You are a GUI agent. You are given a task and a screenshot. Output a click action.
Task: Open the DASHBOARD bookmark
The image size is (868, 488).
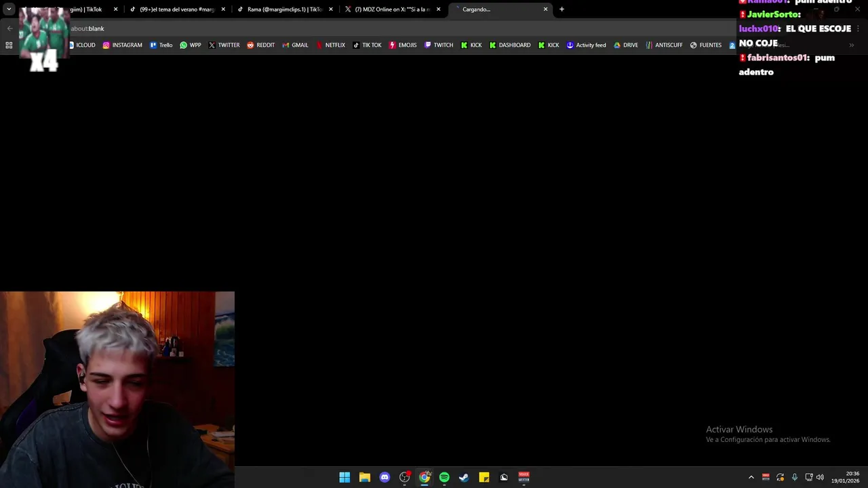coord(510,45)
